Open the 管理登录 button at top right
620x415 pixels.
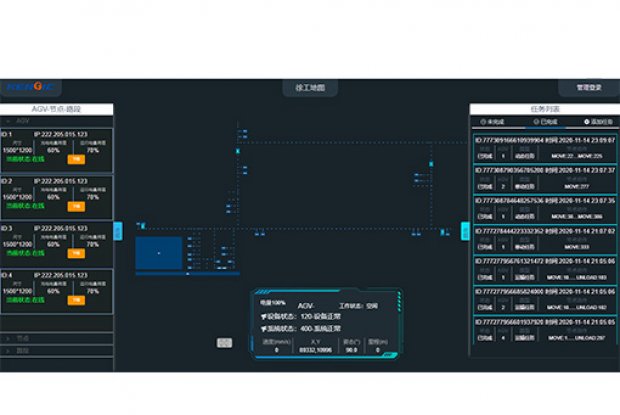588,88
